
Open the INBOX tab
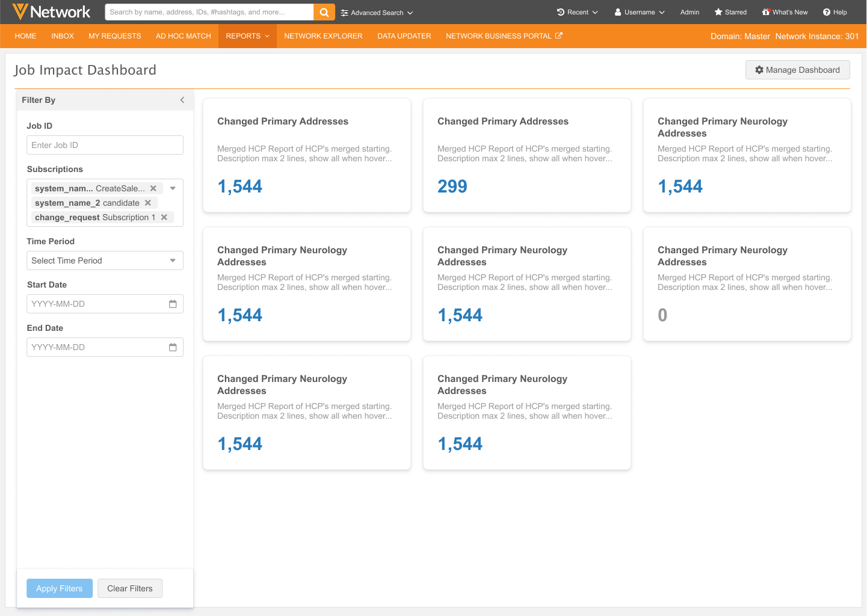coord(63,36)
